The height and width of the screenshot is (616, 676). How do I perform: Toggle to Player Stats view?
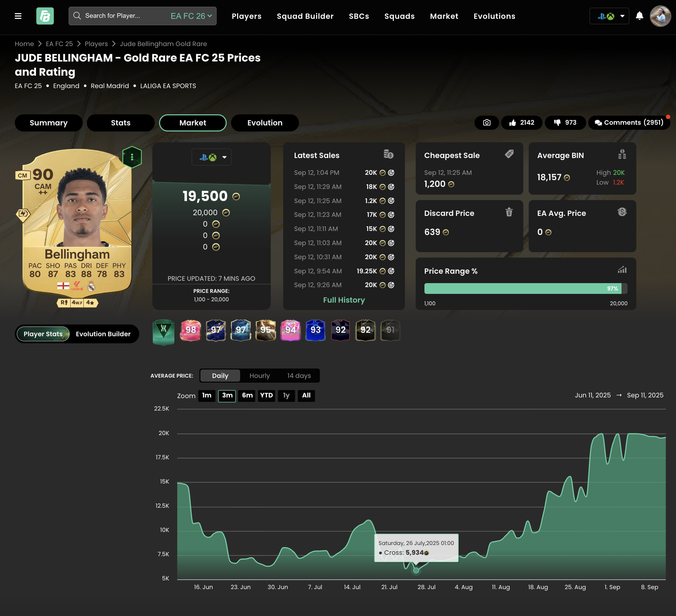tap(43, 334)
